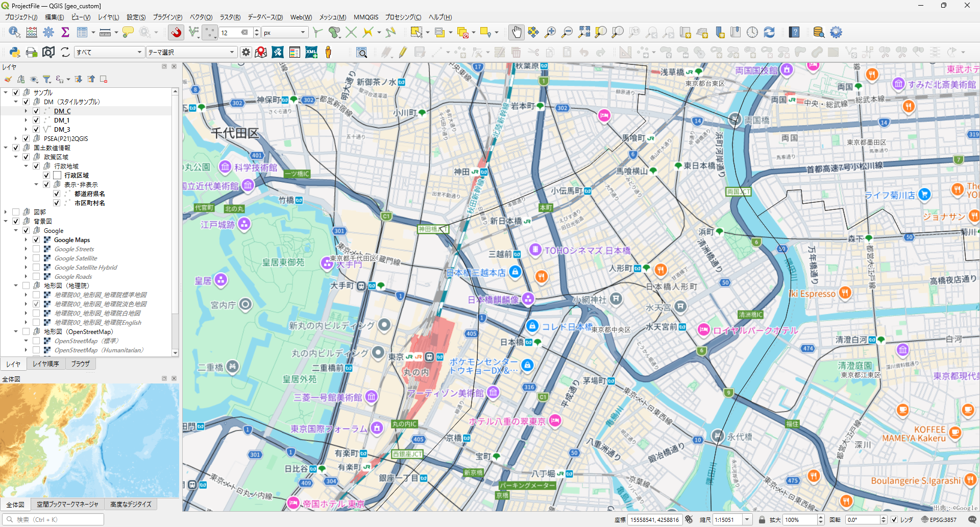Toggle the PSEA(P21)2QGIS group checkbox
The image size is (980, 527).
[x=26, y=138]
